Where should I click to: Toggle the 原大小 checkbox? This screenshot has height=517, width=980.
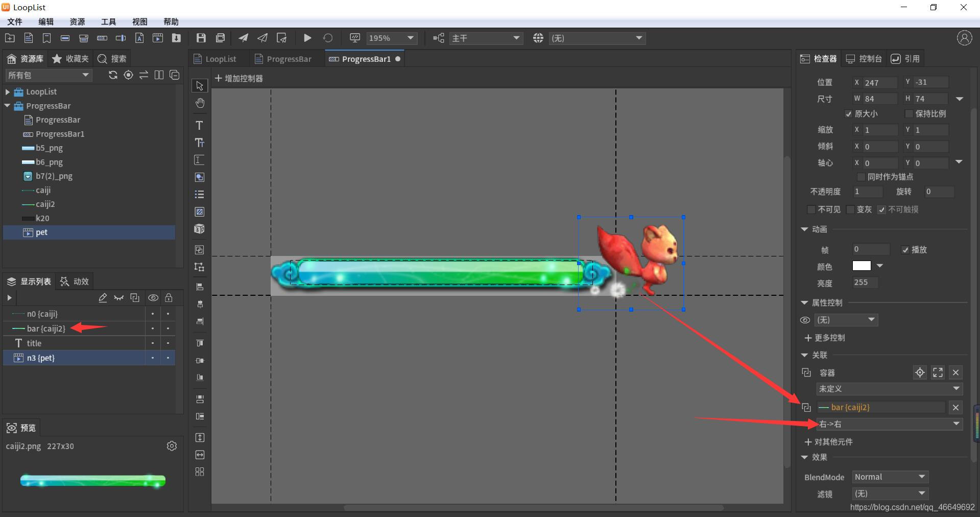pyautogui.click(x=848, y=113)
